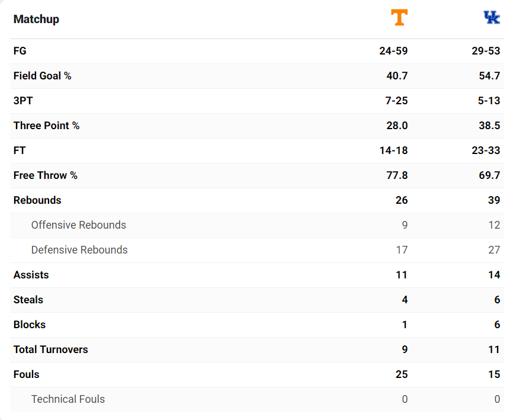Click the Free Throw % label
The width and height of the screenshot is (510, 420).
click(x=46, y=175)
